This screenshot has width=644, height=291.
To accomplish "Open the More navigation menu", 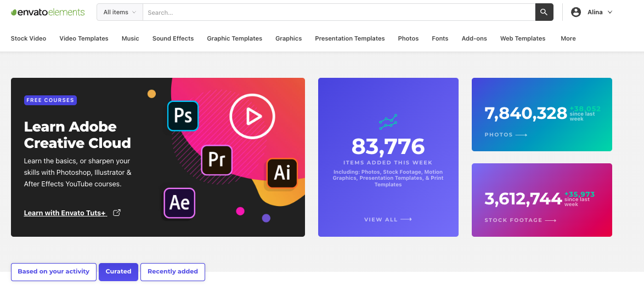I will click(568, 38).
